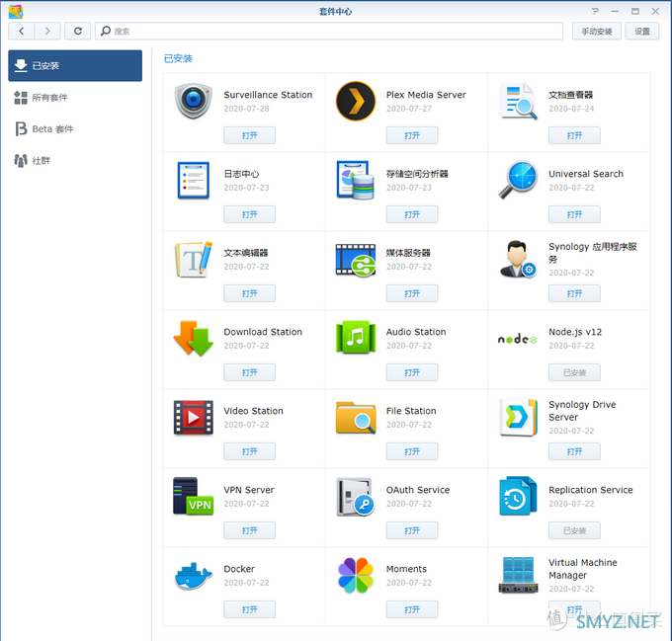Switch to 所有套件 all packages
This screenshot has width=672, height=641.
point(75,97)
